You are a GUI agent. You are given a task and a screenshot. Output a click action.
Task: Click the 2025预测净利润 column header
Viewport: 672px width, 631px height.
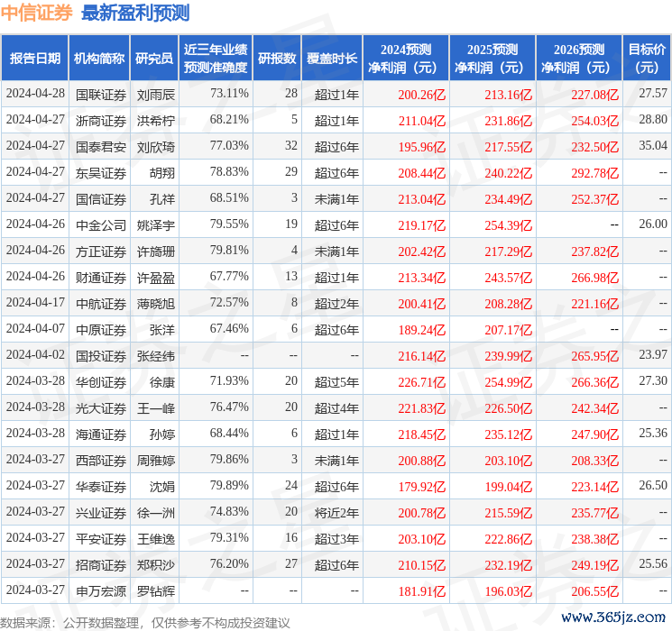[x=492, y=59]
